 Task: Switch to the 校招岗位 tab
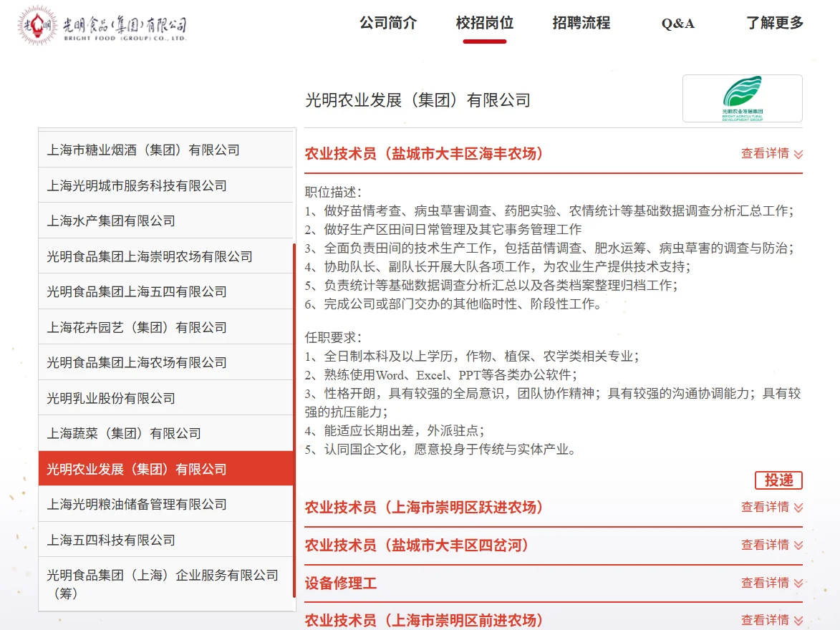pos(485,23)
